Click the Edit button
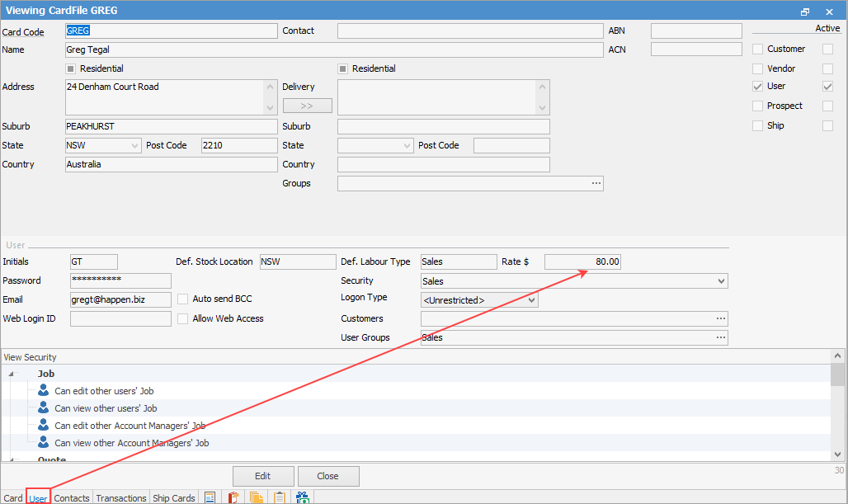The image size is (848, 504). pyautogui.click(x=263, y=476)
